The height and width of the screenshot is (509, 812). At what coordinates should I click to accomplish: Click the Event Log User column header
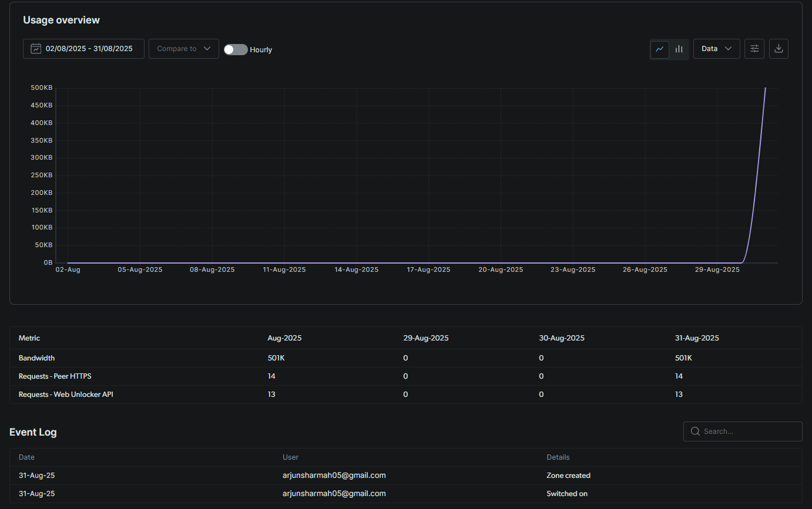pyautogui.click(x=291, y=457)
